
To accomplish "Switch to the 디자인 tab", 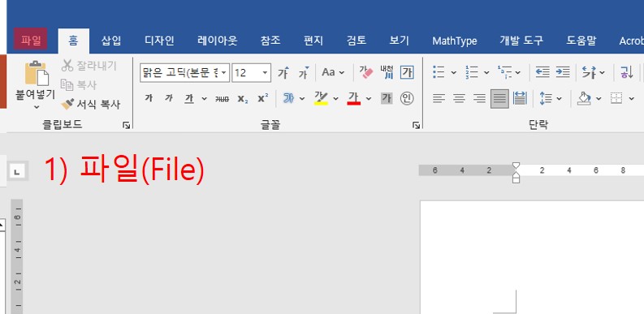I will [x=159, y=41].
